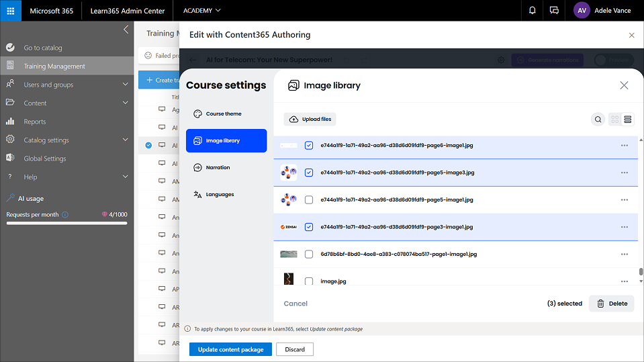644x362 pixels.
Task: Switch to list view in Image library
Action: [x=628, y=120]
